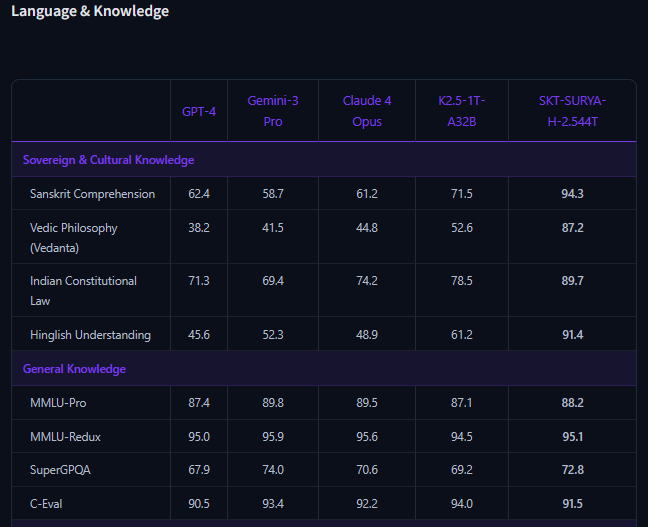Click K2.5 SuperGPQA score 69.2
This screenshot has height=527, width=648.
[x=462, y=470]
